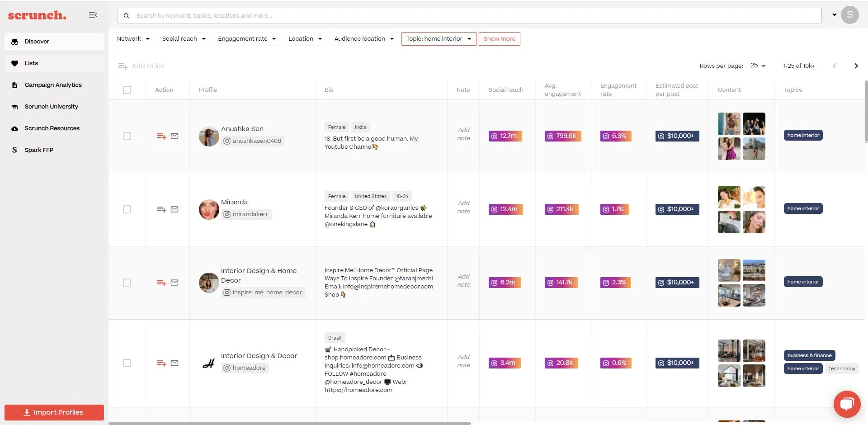Open Instagram handle mirandakerr

pos(246,214)
